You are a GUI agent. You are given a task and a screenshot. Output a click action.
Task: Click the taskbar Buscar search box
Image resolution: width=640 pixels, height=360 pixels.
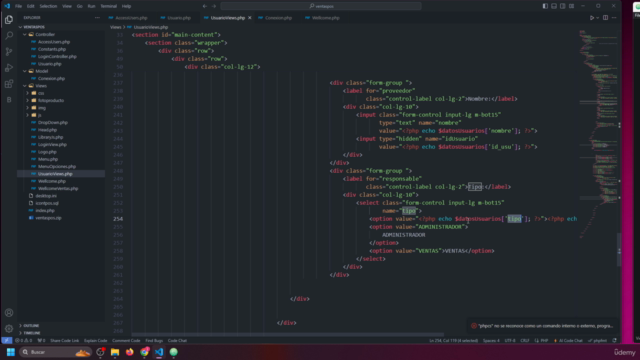click(56, 352)
